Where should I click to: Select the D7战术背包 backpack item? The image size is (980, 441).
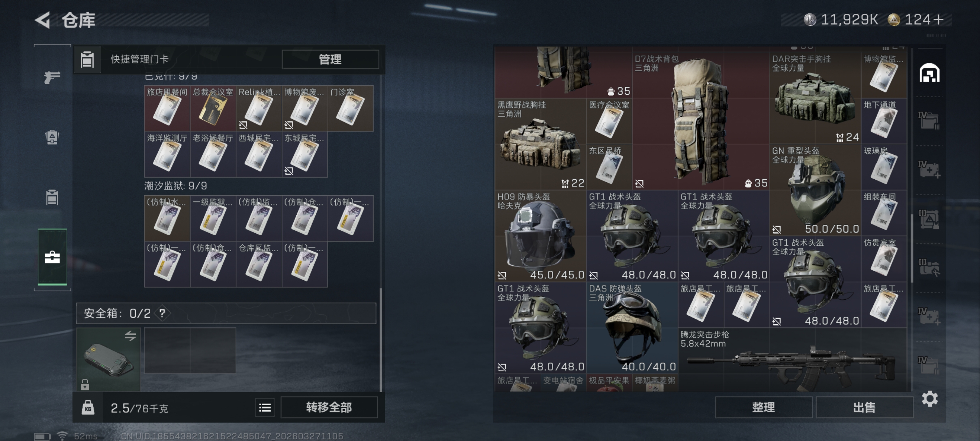(701, 121)
